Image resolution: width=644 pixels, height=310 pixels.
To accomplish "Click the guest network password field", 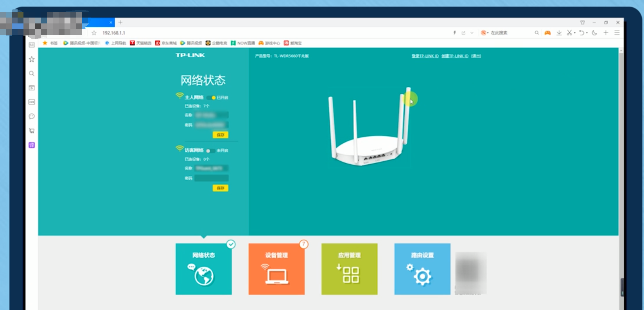I will coord(212,178).
